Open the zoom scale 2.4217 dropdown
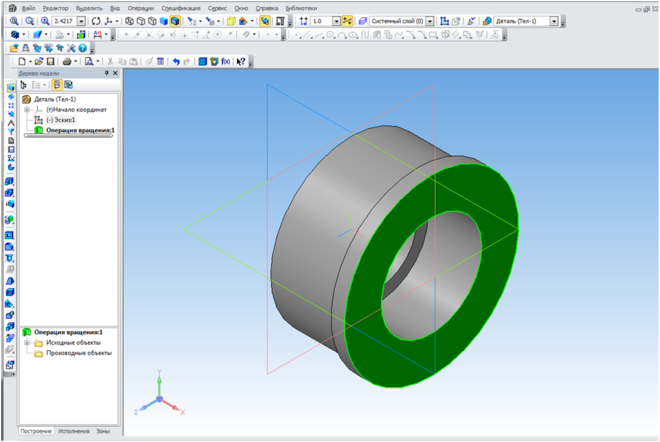The height and width of the screenshot is (442, 660). [81, 21]
